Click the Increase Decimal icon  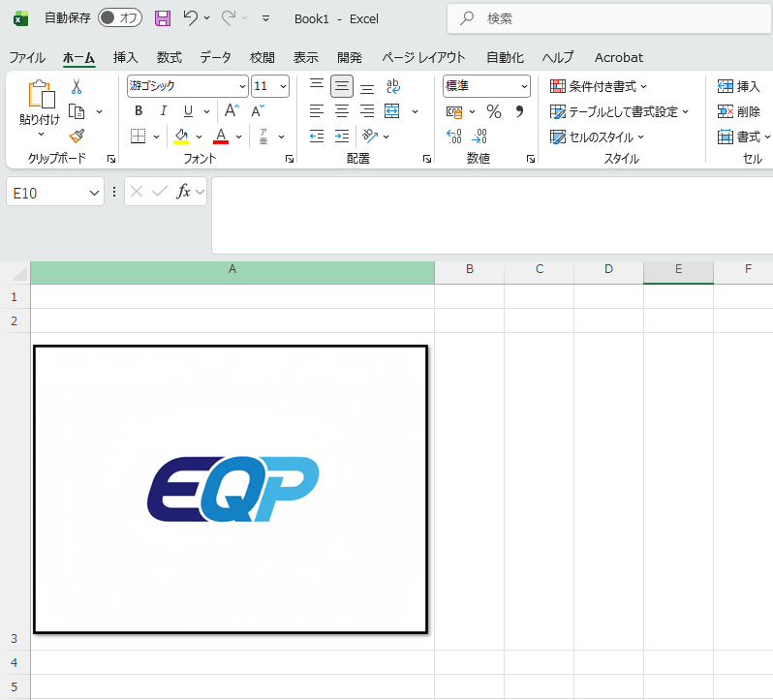[x=454, y=137]
